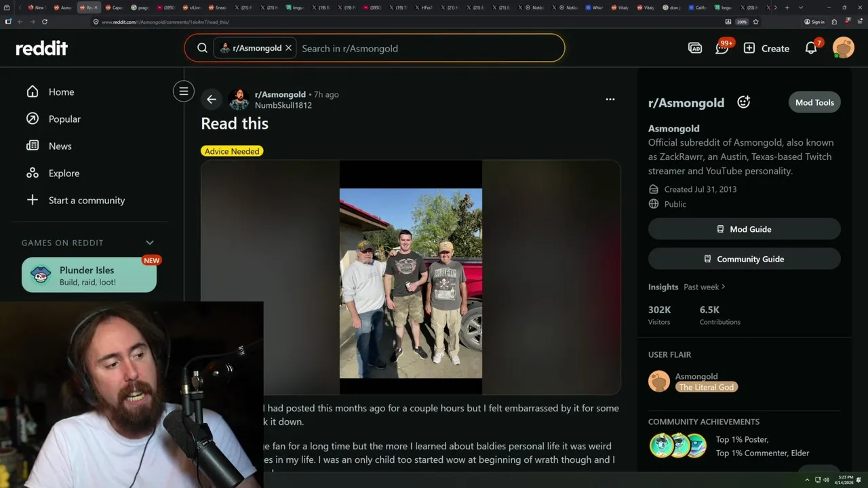Close the active Read this tab
The image size is (868, 488).
point(96,7)
